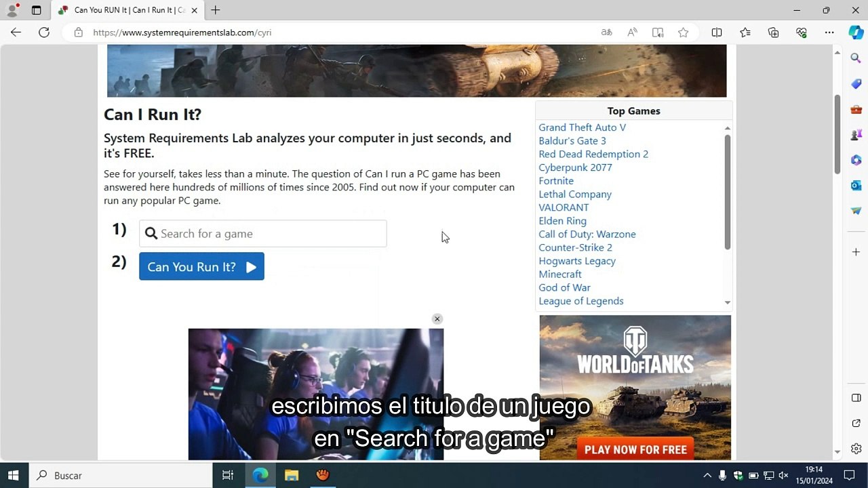Open Hogwarts Legacy link
The height and width of the screenshot is (488, 868).
tap(577, 261)
